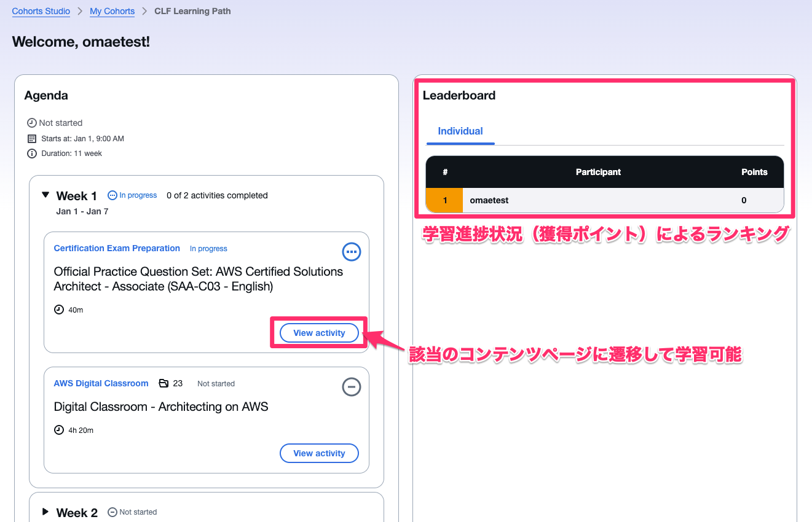Screen dimensions: 812x522
Task: Click the points value 0 for omaetest
Action: (744, 200)
